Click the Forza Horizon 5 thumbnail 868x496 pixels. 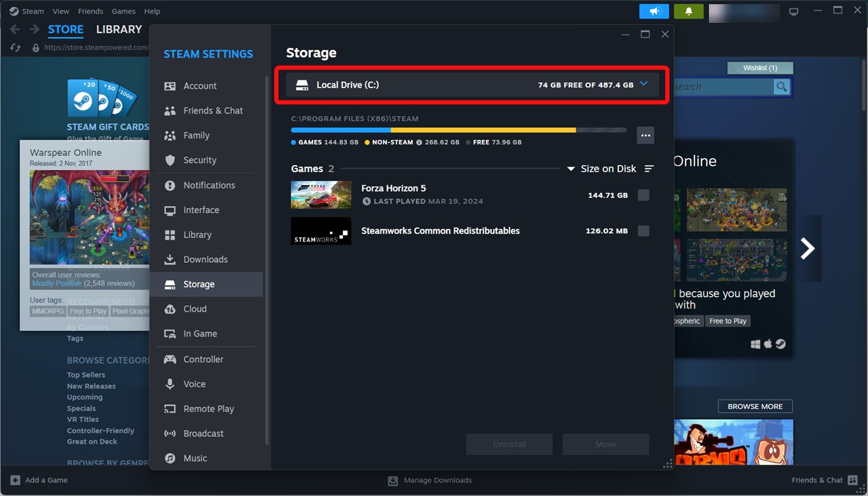(321, 195)
